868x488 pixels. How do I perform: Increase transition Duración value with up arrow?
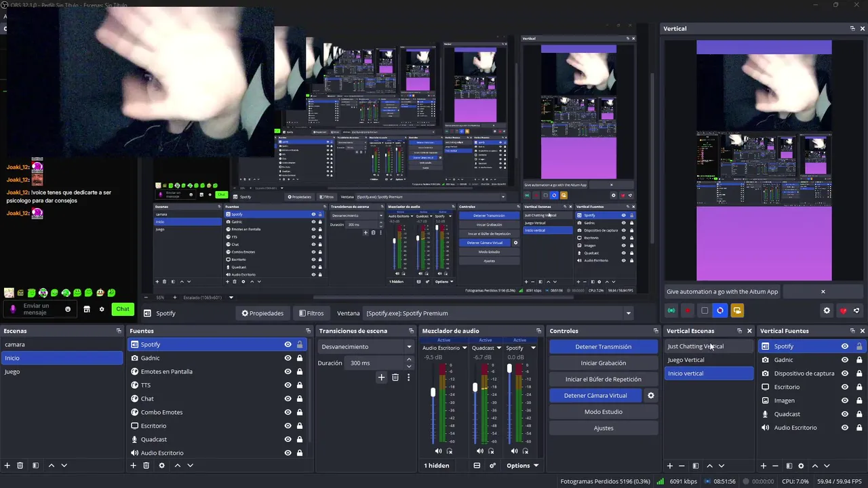(x=409, y=360)
